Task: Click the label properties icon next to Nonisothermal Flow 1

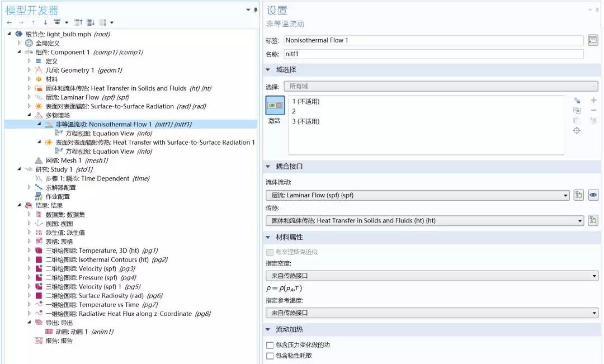Action: 593,40
